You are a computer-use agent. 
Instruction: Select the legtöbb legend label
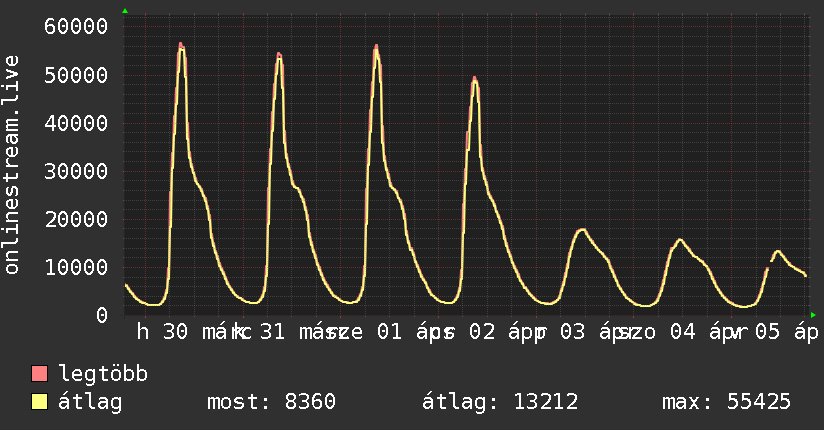[103, 374]
